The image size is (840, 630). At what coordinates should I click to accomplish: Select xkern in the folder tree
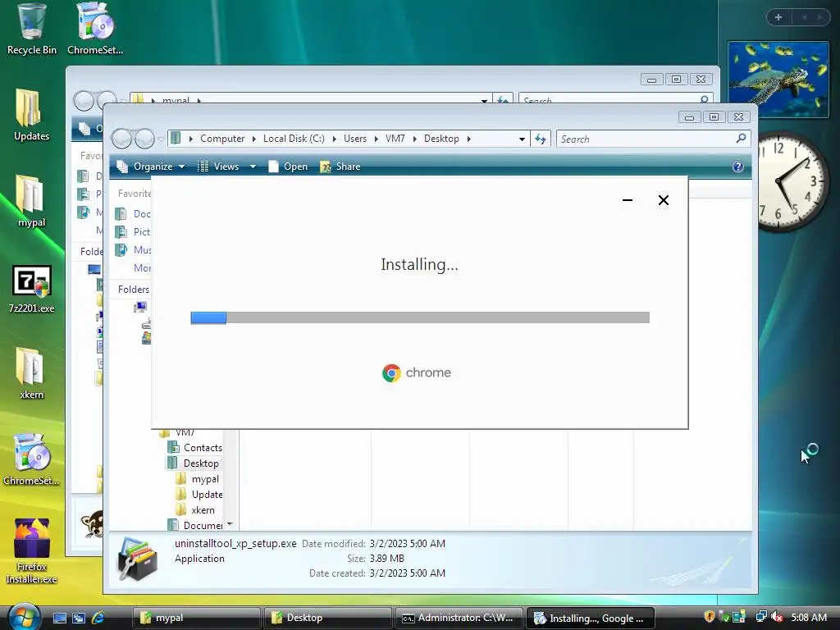click(x=195, y=510)
